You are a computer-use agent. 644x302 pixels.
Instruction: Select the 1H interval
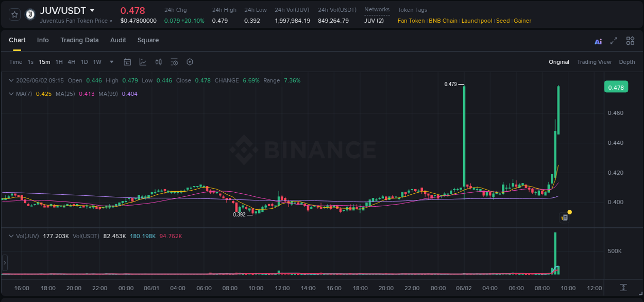pyautogui.click(x=59, y=62)
